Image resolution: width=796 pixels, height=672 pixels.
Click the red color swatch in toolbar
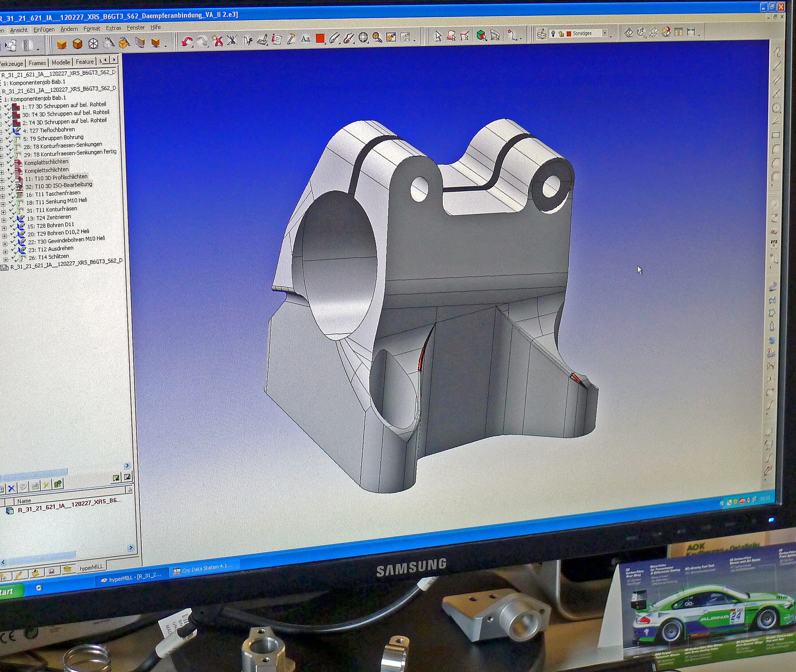point(320,38)
